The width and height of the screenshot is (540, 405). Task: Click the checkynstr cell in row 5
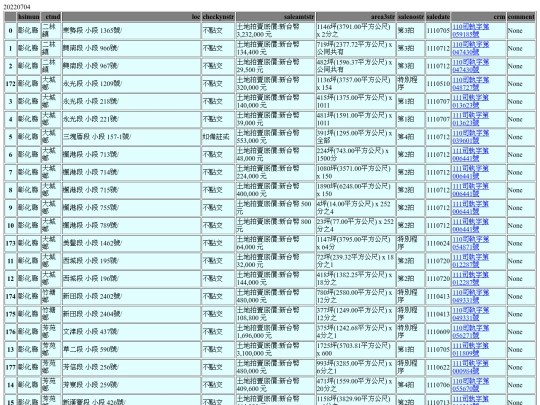[218, 137]
